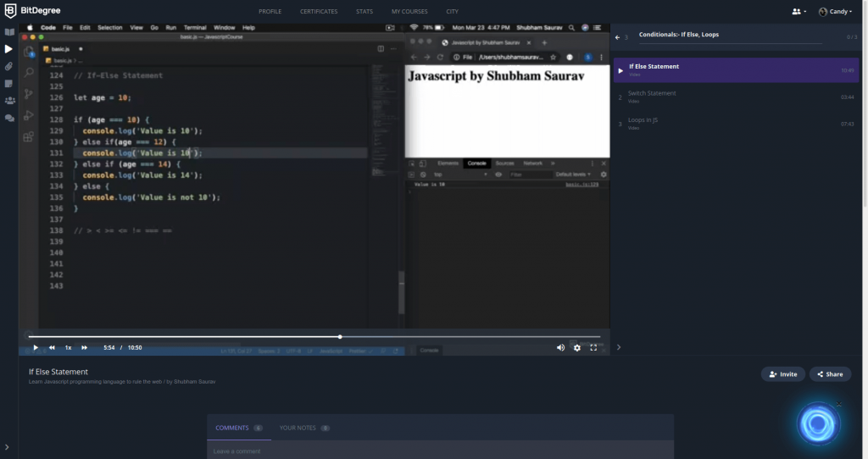The width and height of the screenshot is (868, 459).
Task: Select the Switch Statement lesson
Action: click(x=737, y=97)
